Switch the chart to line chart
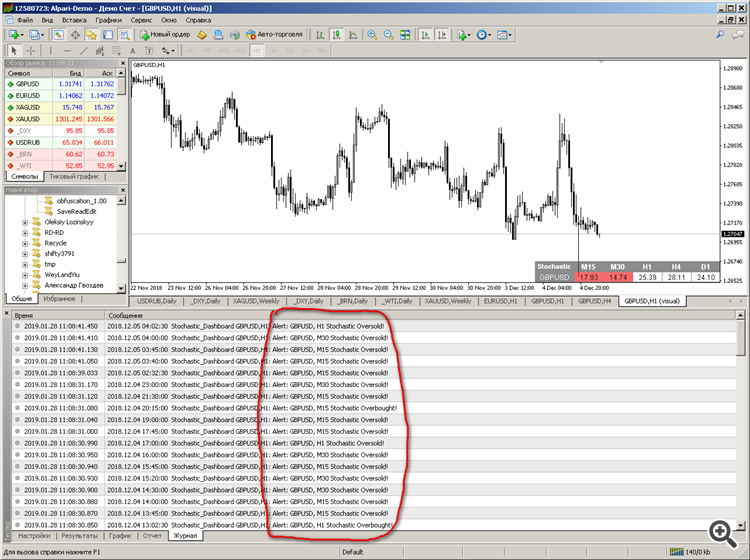The height and width of the screenshot is (560, 750). 353,35
